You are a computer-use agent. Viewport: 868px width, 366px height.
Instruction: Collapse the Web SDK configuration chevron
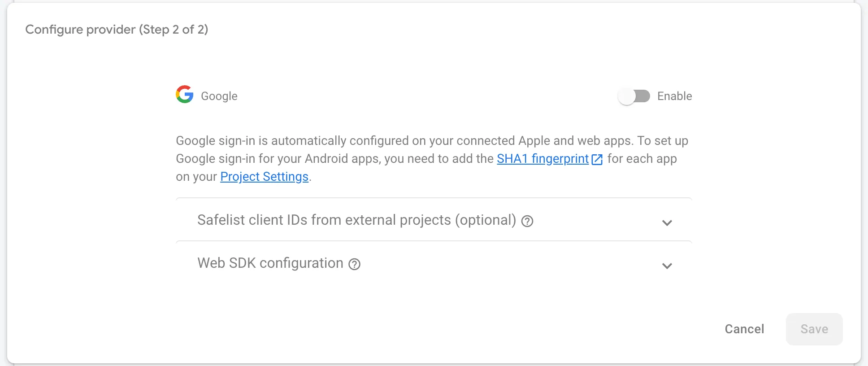(x=667, y=266)
